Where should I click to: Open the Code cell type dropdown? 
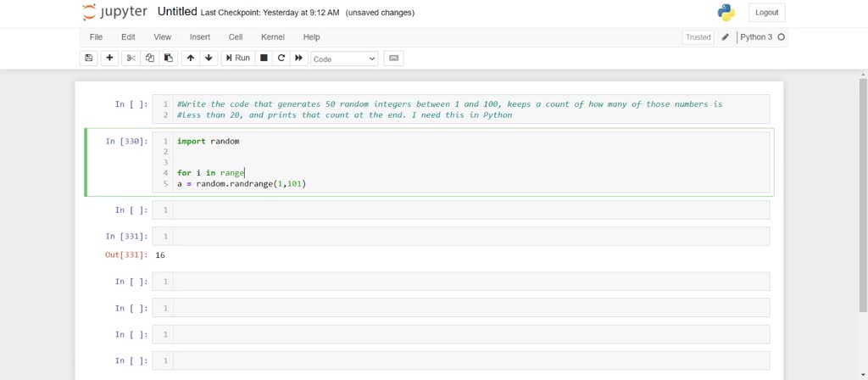click(344, 59)
